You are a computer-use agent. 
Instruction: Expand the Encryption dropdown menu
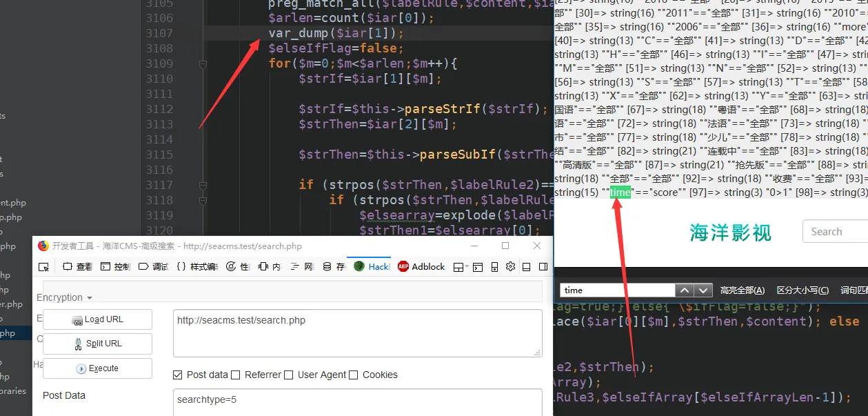pos(64,297)
